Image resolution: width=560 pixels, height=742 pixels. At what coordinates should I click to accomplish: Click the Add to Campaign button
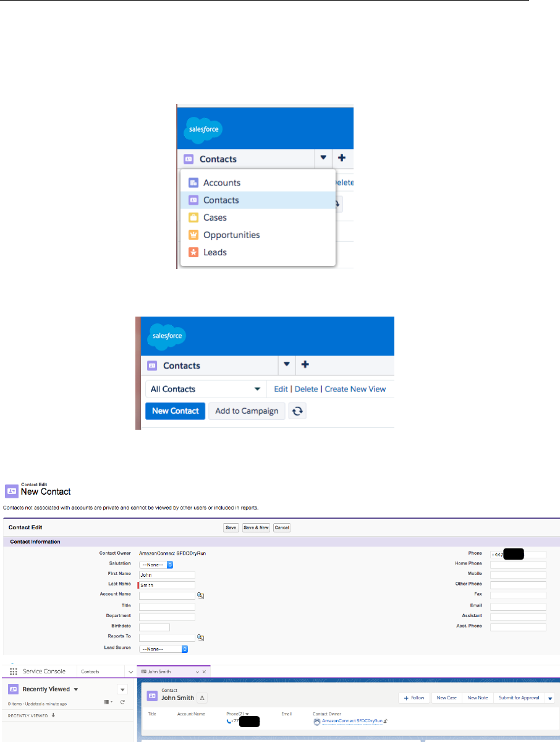coord(247,411)
